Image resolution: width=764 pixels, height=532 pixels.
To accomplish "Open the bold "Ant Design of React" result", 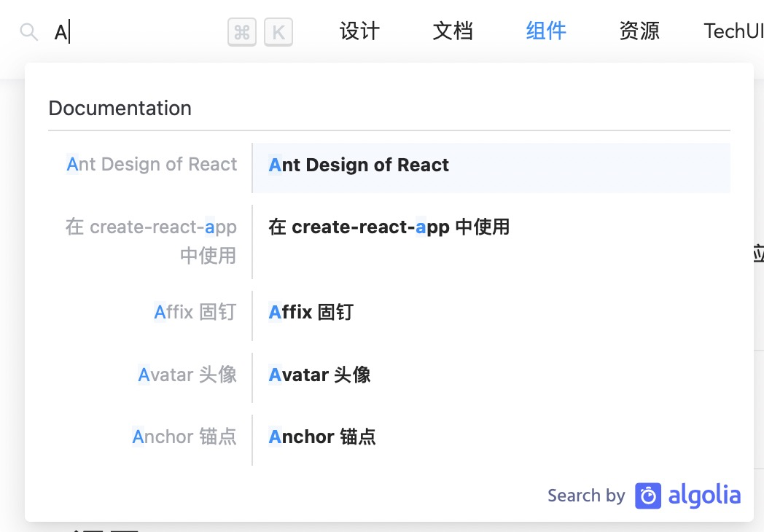I will (359, 165).
